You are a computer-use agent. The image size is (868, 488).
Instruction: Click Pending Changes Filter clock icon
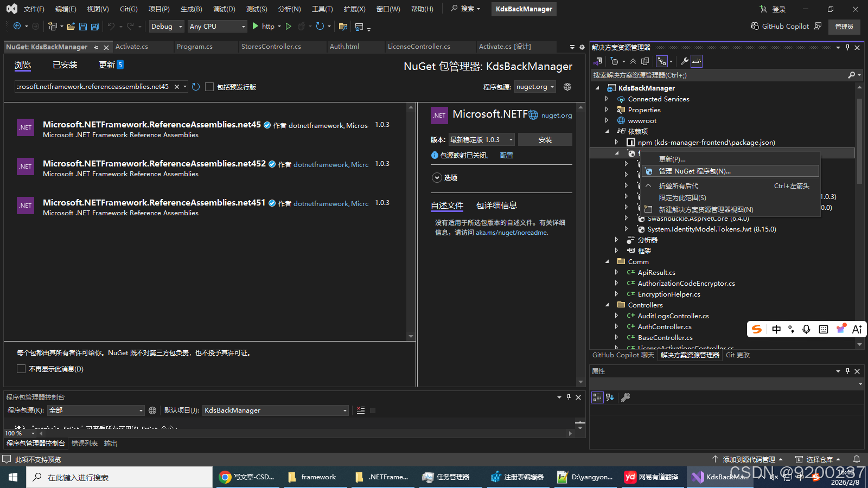614,61
